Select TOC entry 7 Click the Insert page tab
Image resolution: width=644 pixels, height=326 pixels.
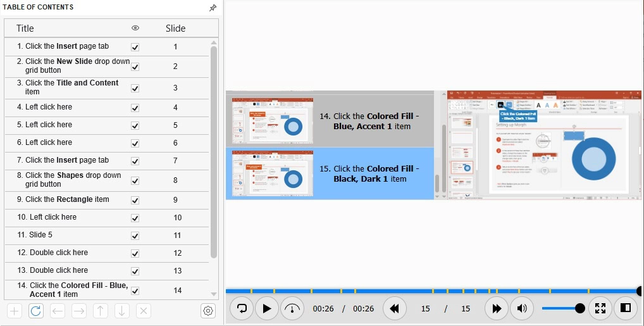pyautogui.click(x=107, y=160)
